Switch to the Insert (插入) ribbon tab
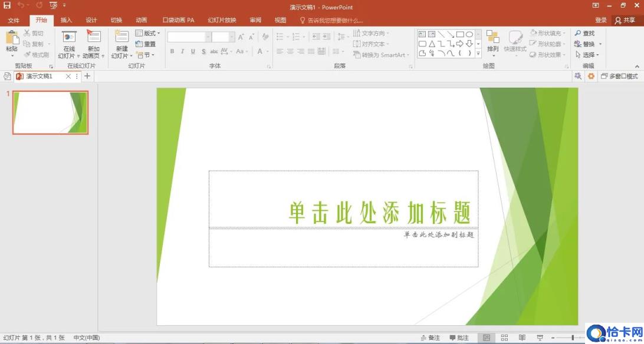Viewport: 644px width, 344px height. pyautogui.click(x=66, y=20)
